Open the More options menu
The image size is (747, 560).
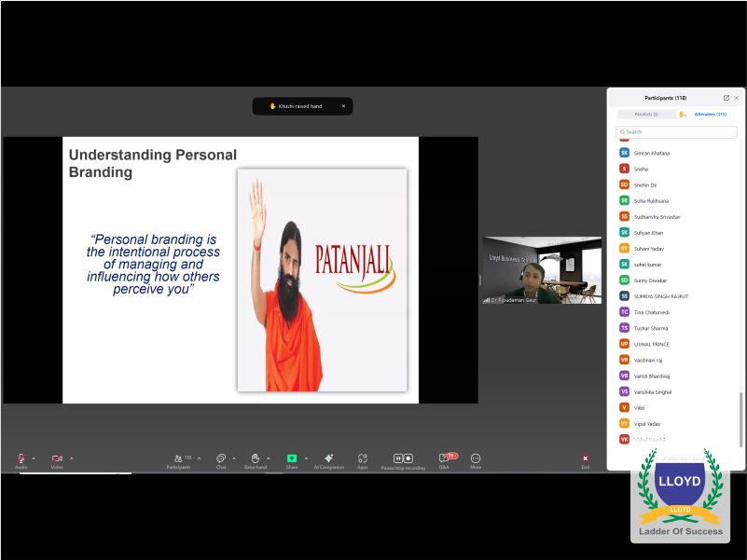476,460
